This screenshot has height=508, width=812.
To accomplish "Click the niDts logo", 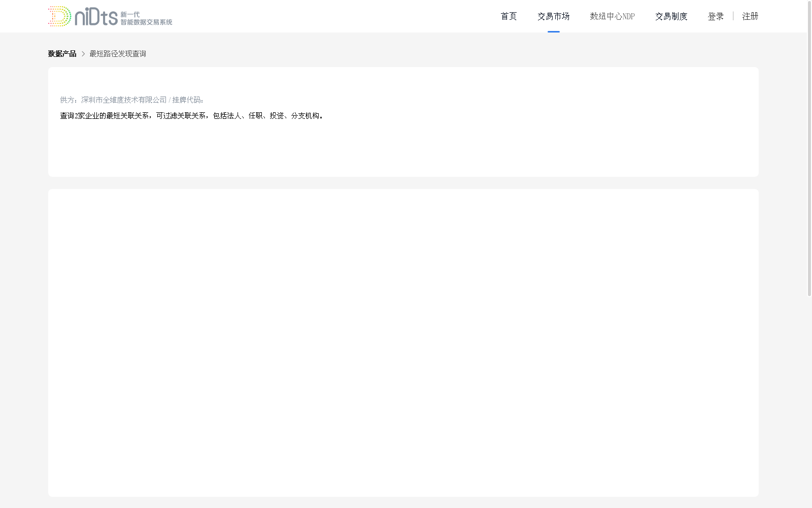I will click(110, 16).
